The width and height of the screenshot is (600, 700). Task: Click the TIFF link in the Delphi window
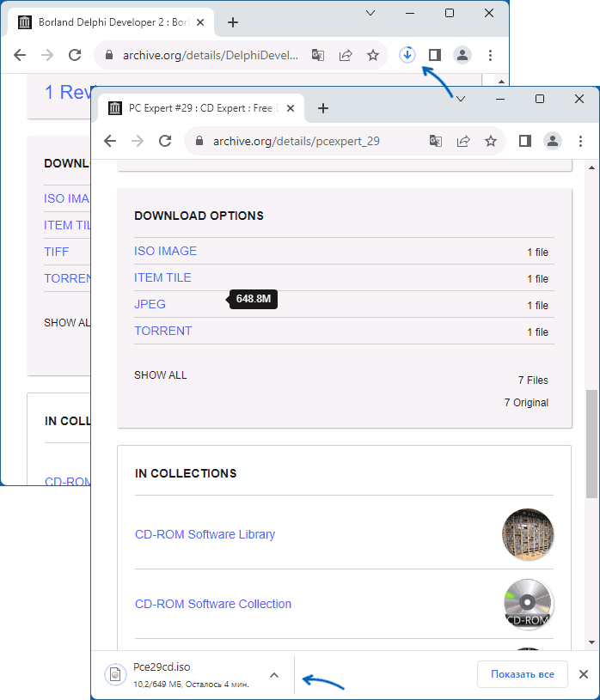pyautogui.click(x=56, y=252)
